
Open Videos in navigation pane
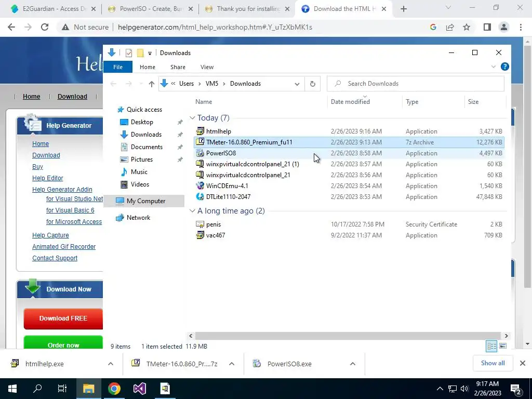tap(140, 184)
